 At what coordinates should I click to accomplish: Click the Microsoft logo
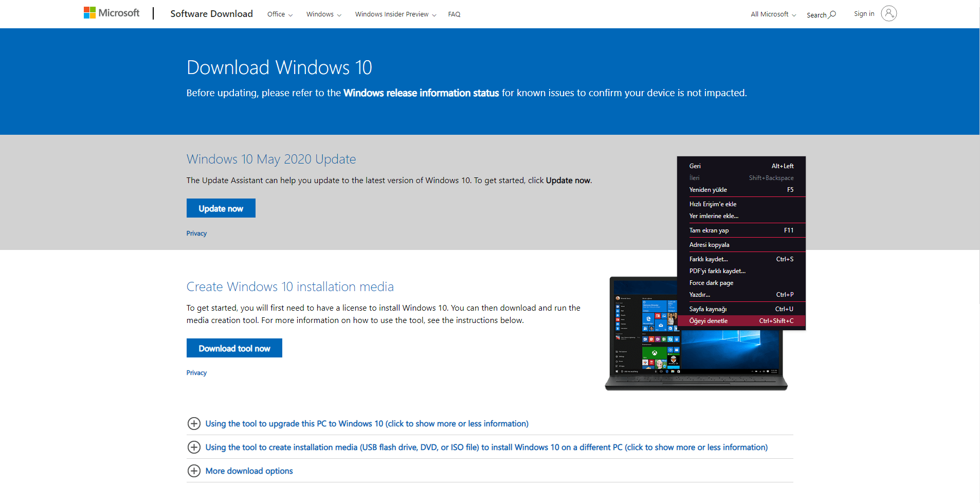coord(112,13)
